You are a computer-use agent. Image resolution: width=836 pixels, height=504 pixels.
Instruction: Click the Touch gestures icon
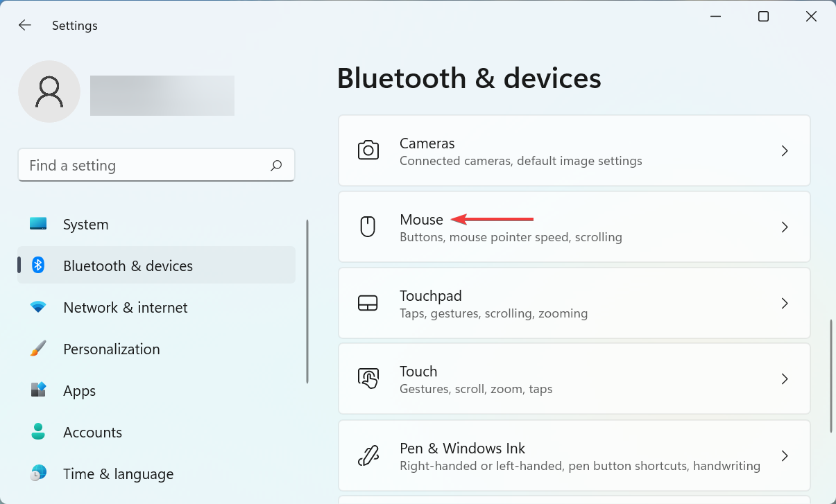point(368,379)
